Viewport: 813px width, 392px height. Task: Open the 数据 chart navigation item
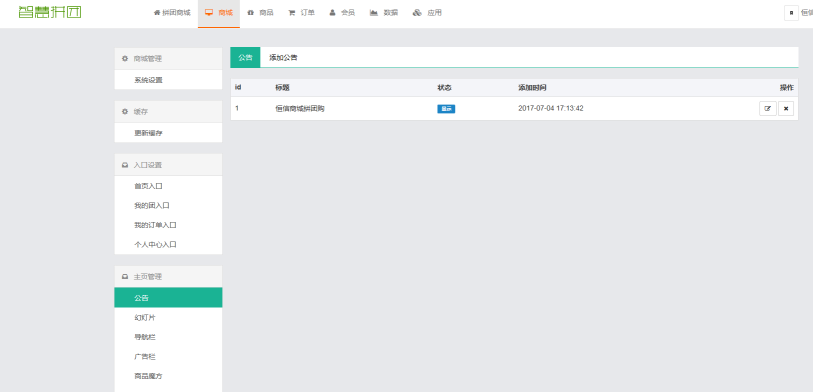click(384, 13)
